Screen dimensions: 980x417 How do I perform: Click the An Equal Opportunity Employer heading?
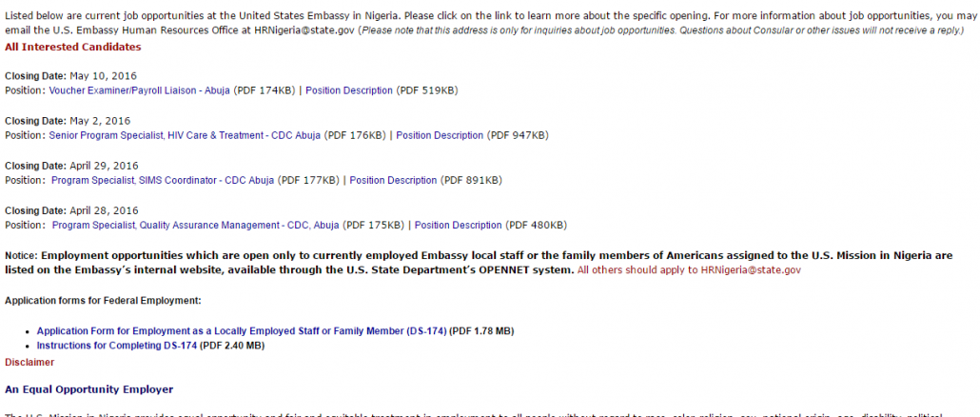tap(88, 389)
